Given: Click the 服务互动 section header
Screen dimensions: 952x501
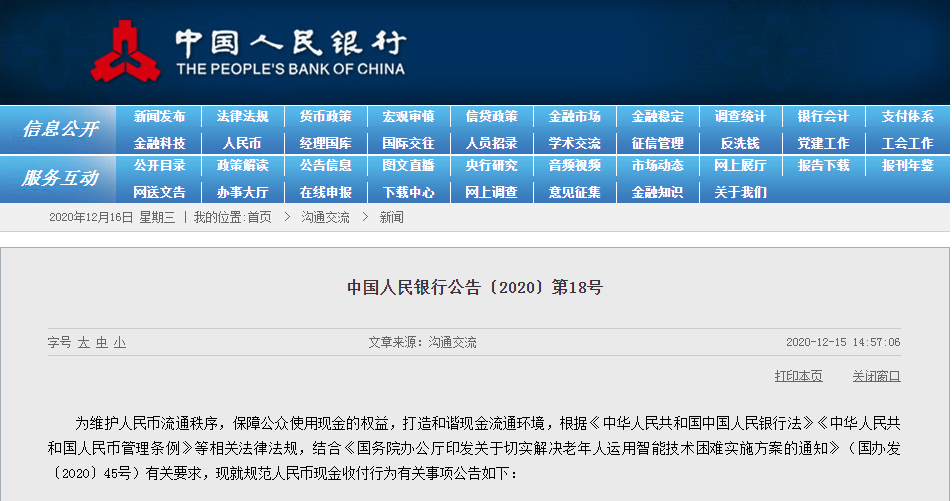Looking at the screenshot, I should click(60, 178).
